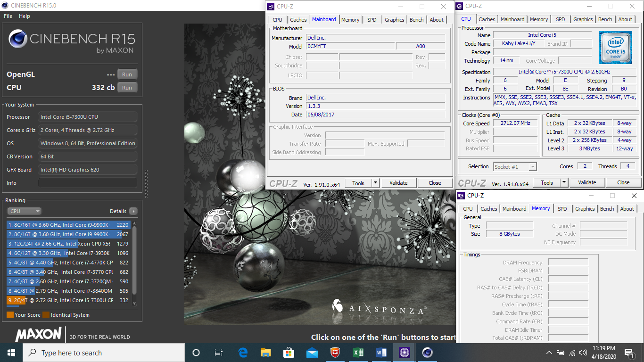
Task: Open Caches tab in Memory window
Action: tap(489, 209)
